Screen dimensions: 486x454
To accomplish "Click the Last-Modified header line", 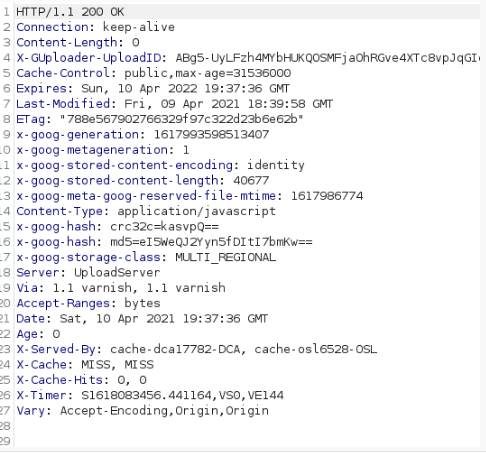I will coord(174,104).
